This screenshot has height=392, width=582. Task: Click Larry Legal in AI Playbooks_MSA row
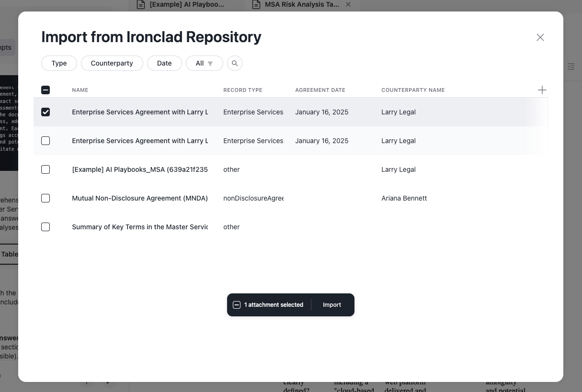pos(399,169)
